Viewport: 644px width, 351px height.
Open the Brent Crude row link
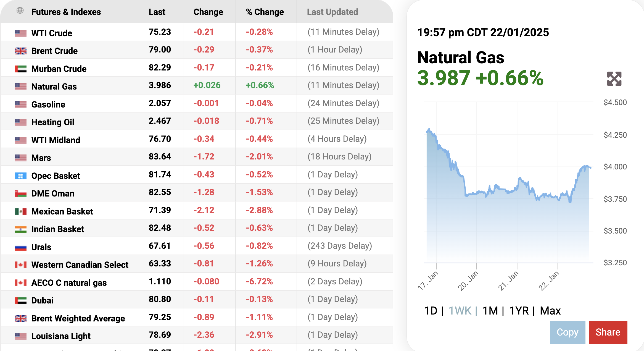coord(54,51)
